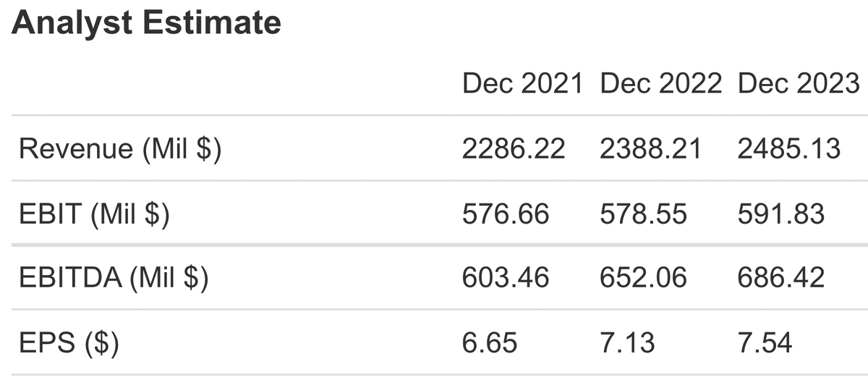868x380 pixels.
Task: Select EPS value 7.13
Action: click(x=627, y=342)
